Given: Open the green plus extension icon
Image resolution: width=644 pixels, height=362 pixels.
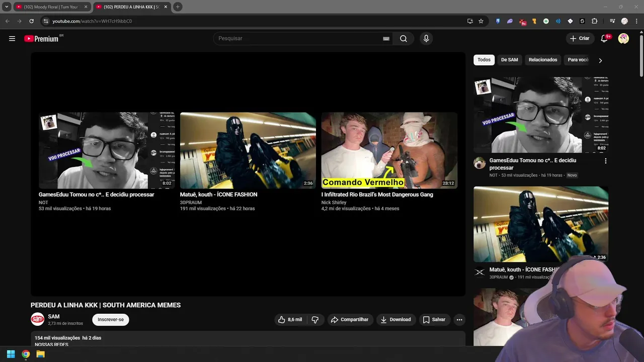Looking at the screenshot, I should 546,21.
